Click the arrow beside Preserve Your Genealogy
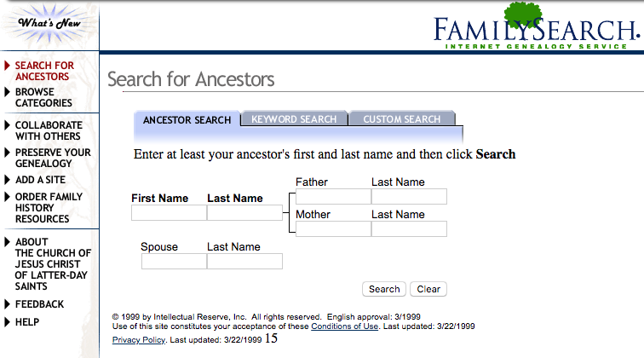This screenshot has height=358, width=644. [x=8, y=153]
